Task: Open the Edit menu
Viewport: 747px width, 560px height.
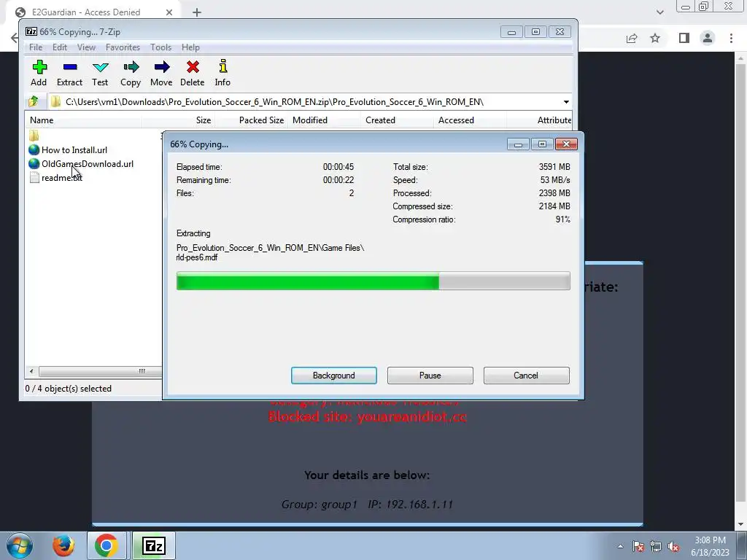Action: click(x=60, y=47)
